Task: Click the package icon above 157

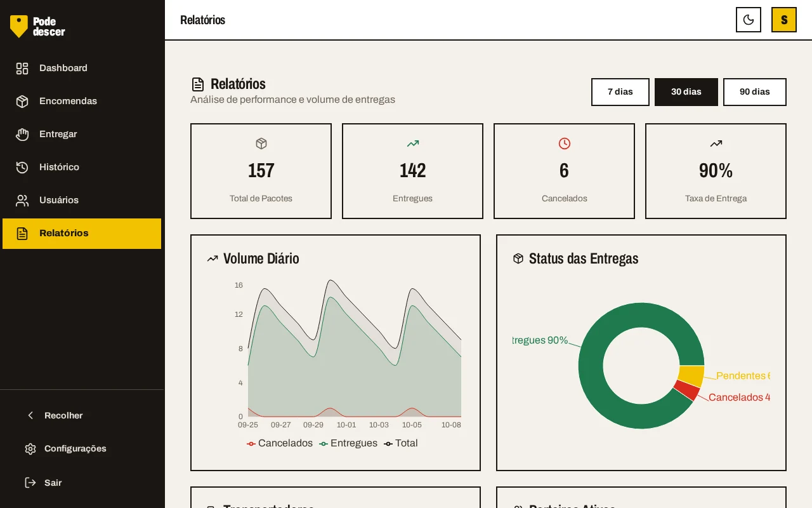Action: pyautogui.click(x=261, y=144)
